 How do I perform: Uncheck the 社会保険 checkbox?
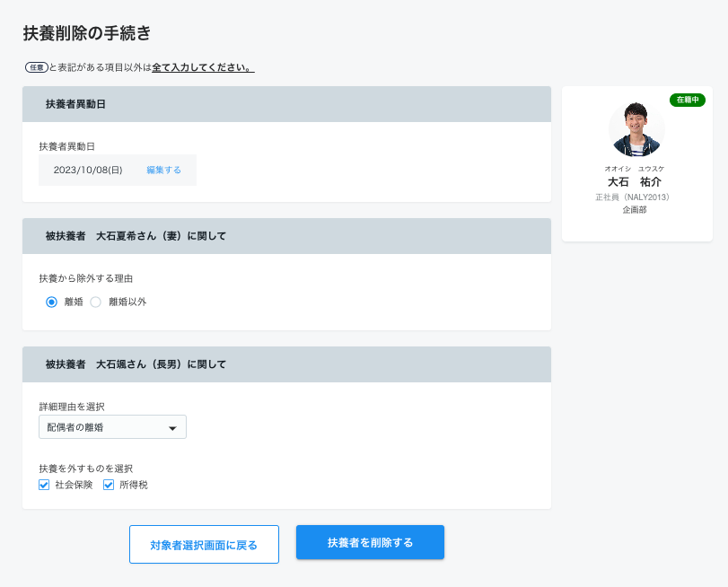44,485
